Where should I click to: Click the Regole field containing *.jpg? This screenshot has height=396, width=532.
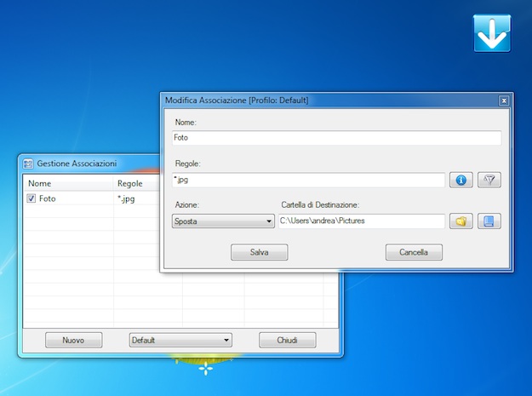pyautogui.click(x=307, y=180)
